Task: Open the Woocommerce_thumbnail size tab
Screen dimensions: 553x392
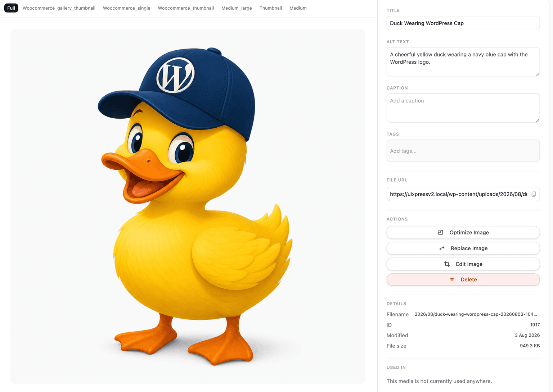Action: (x=186, y=8)
